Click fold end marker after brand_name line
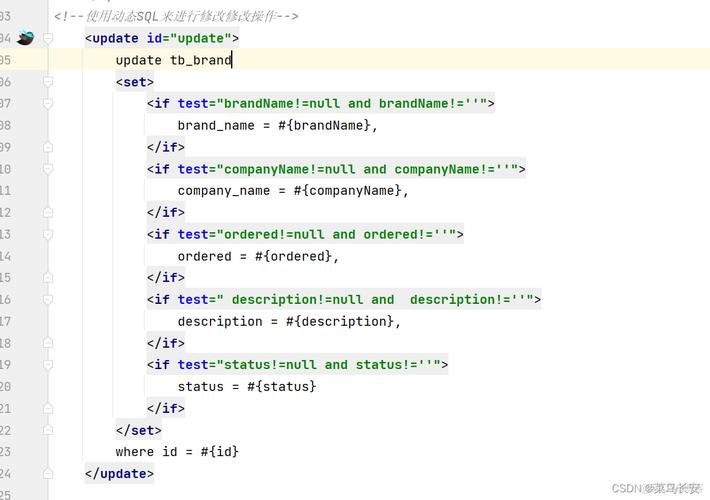This screenshot has height=500, width=710. [48, 147]
